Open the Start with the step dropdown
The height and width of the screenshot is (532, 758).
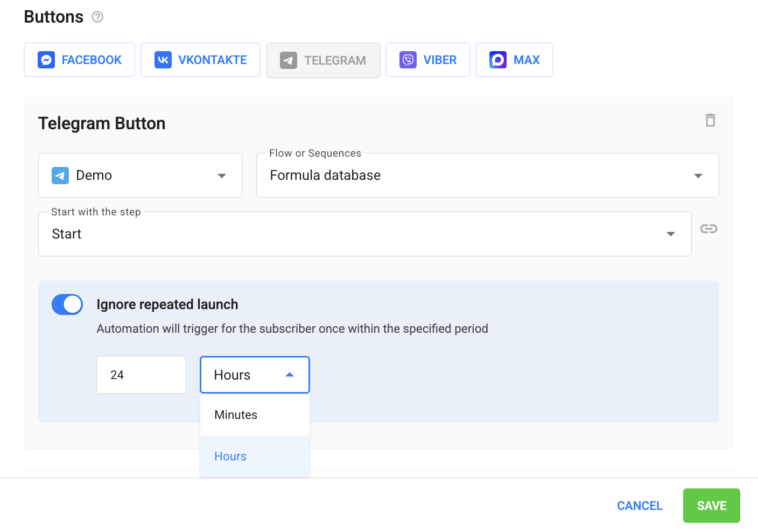(x=364, y=234)
